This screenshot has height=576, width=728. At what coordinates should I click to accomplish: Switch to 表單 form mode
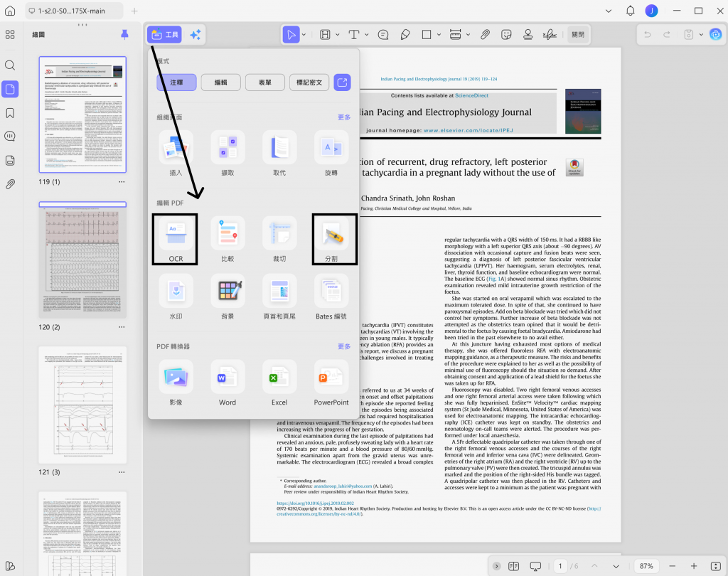click(264, 82)
